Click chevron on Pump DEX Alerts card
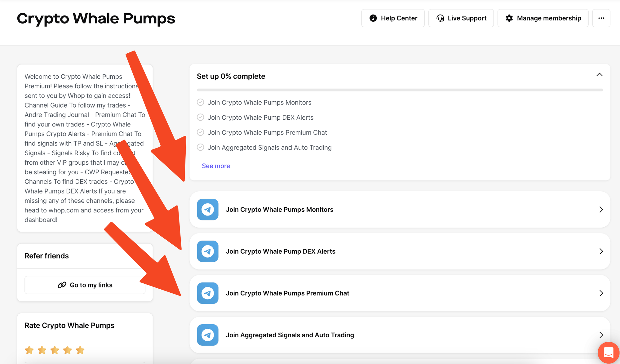 coord(601,251)
